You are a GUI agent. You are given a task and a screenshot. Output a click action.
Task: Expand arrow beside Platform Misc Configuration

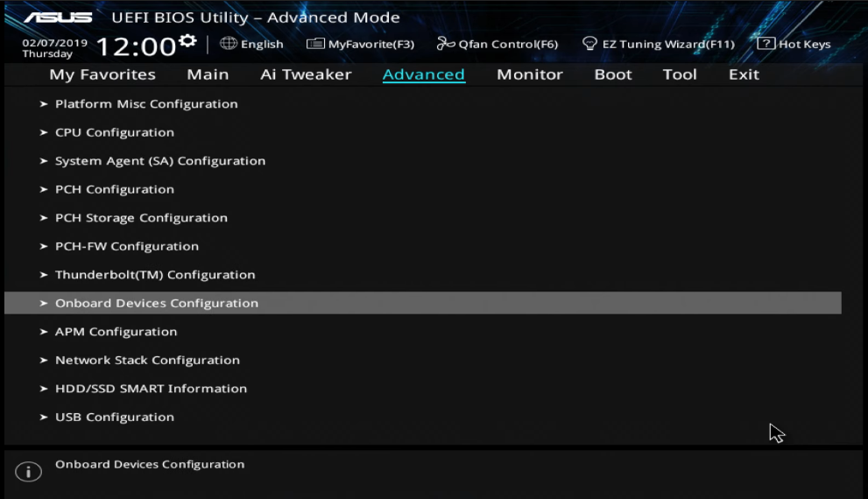coord(44,104)
